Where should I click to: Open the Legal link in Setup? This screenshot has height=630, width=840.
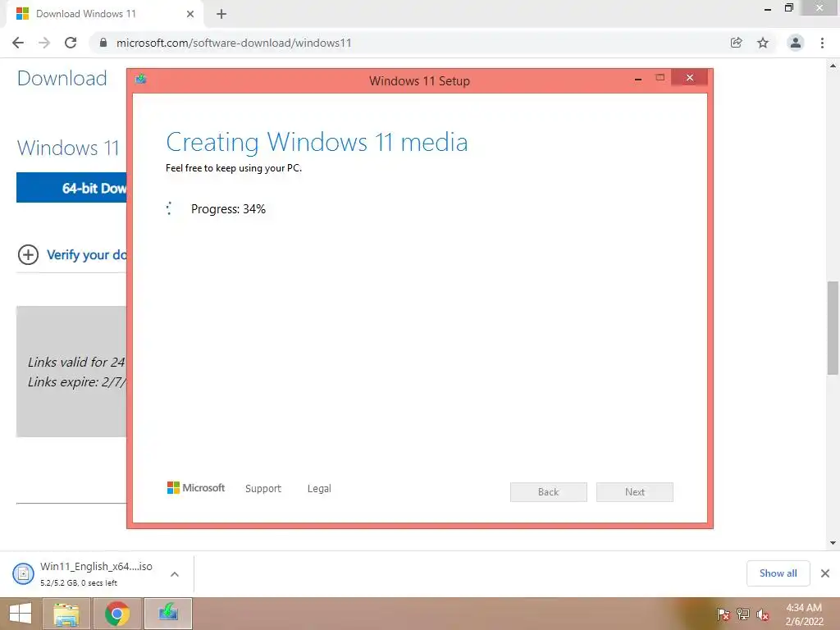[x=319, y=489]
